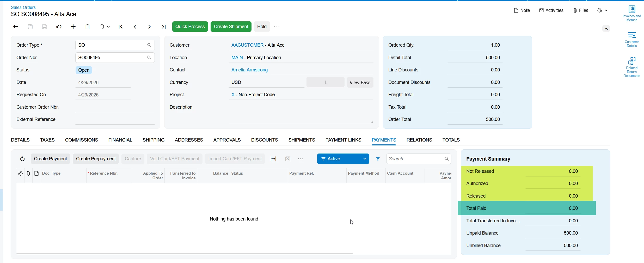
Task: Collapse the order summary header section
Action: [606, 29]
